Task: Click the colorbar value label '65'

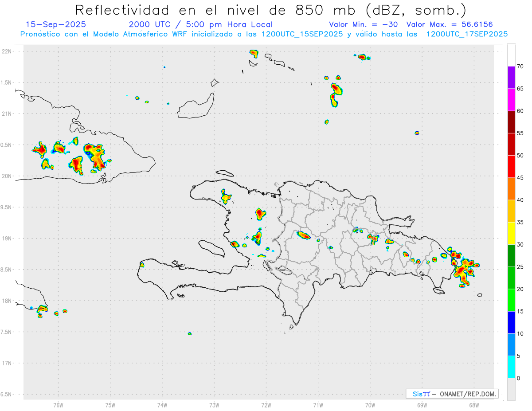Action: [x=520, y=89]
